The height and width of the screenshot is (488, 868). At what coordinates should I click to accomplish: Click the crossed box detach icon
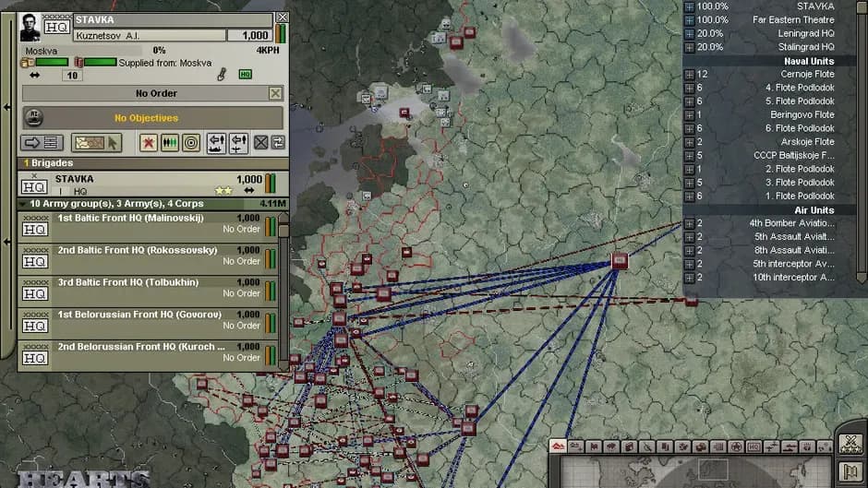260,143
